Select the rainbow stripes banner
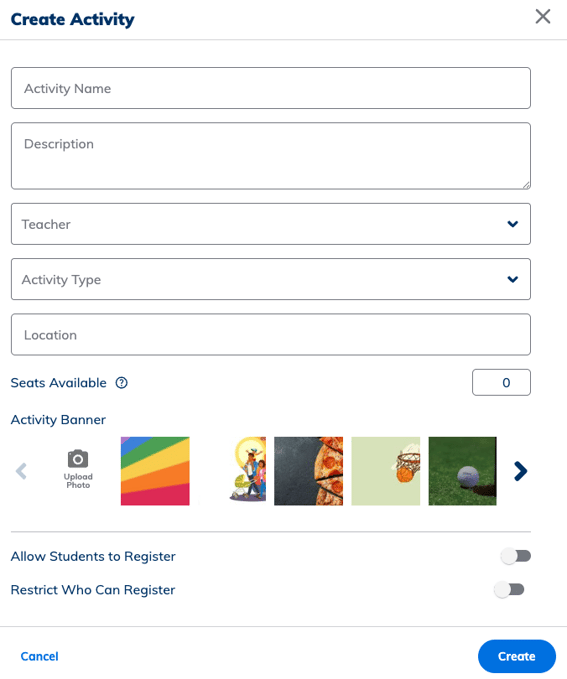Viewport: 567px width, 679px height. (155, 471)
